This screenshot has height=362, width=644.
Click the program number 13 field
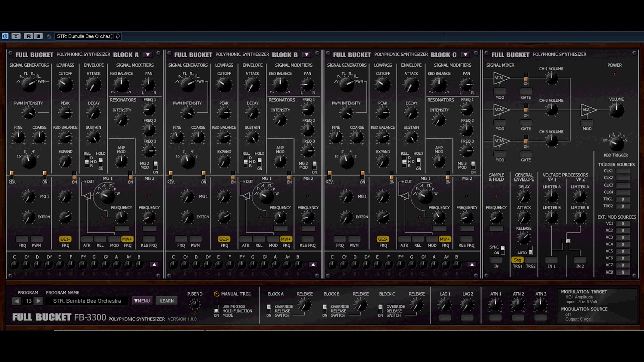click(x=28, y=301)
